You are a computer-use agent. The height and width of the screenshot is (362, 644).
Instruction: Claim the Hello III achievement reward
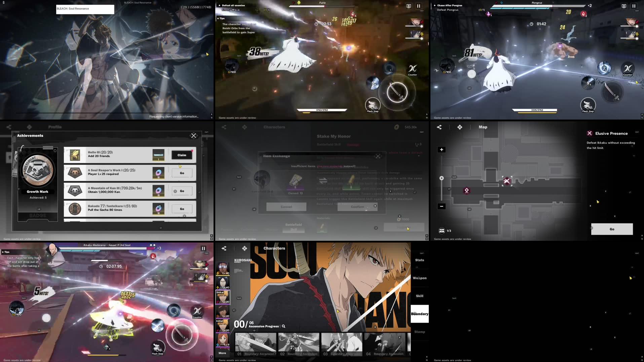182,155
